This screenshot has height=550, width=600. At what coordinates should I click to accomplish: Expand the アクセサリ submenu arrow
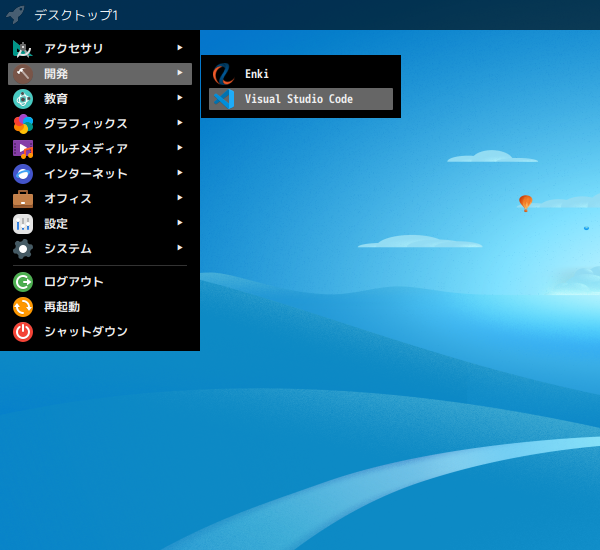point(180,47)
